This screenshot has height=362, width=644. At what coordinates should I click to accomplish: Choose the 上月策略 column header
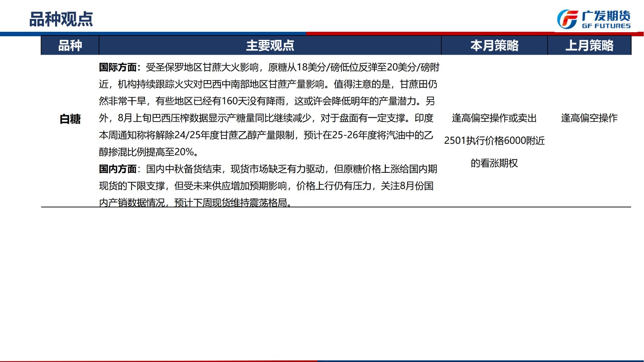[589, 46]
